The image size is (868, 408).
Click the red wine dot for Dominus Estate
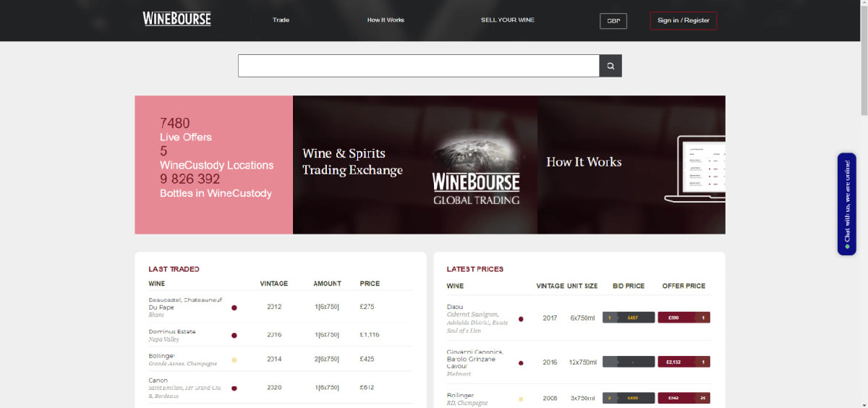pos(234,336)
